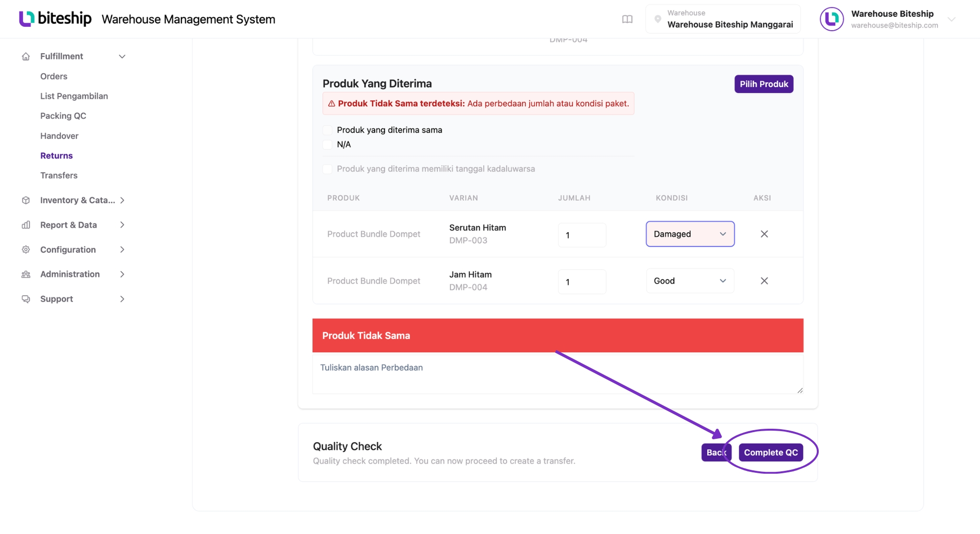Viewport: 980px width, 534px height.
Task: Click the Fulfillment home icon
Action: pos(26,56)
